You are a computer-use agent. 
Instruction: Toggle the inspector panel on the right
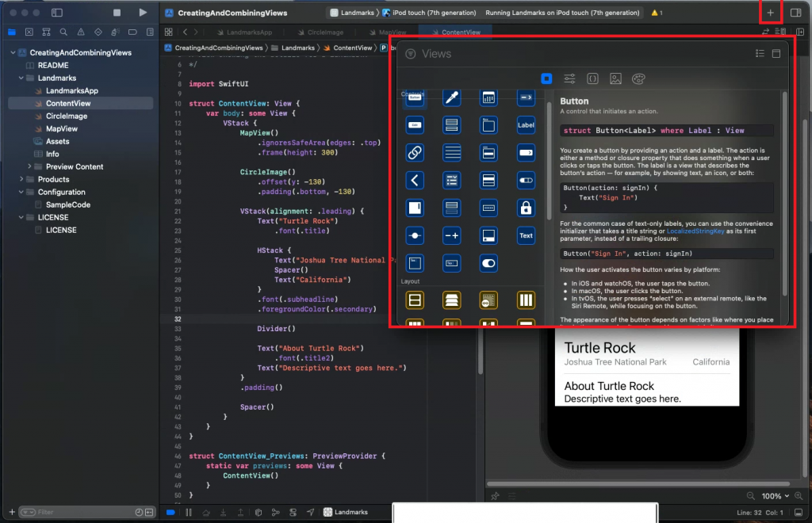point(796,13)
